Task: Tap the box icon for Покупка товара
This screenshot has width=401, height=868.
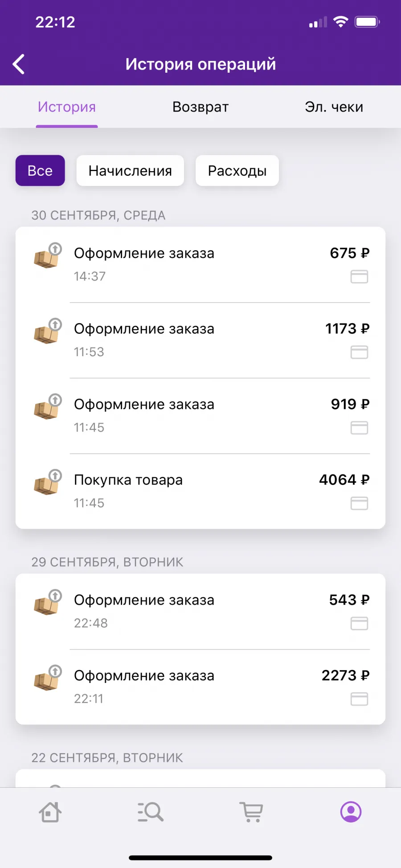Action: [x=48, y=482]
